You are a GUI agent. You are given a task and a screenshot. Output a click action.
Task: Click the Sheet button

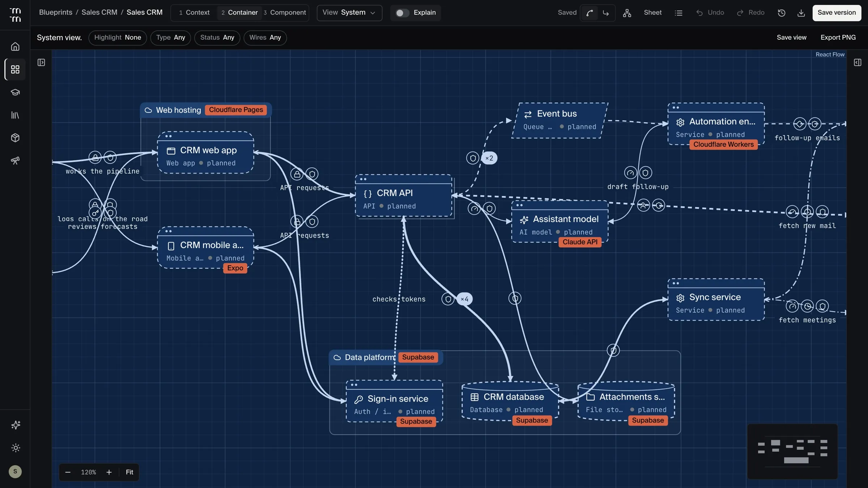tap(652, 13)
